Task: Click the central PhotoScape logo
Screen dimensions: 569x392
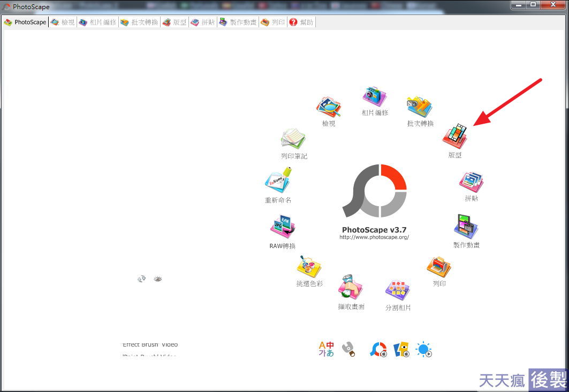Action: pyautogui.click(x=375, y=191)
